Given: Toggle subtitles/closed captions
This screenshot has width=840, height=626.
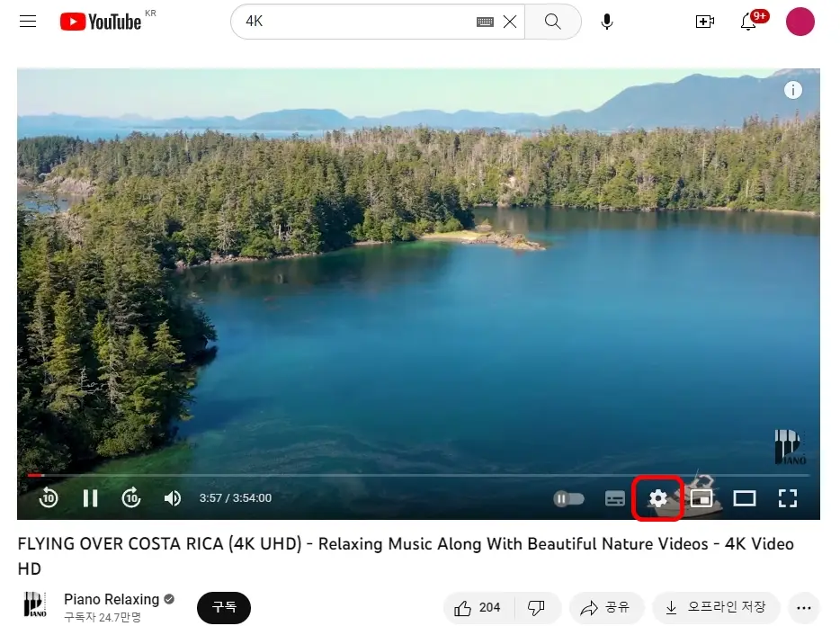Looking at the screenshot, I should [614, 498].
